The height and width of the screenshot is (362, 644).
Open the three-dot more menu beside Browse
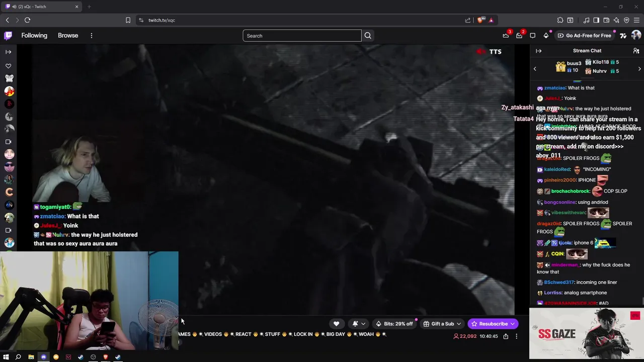pyautogui.click(x=92, y=36)
